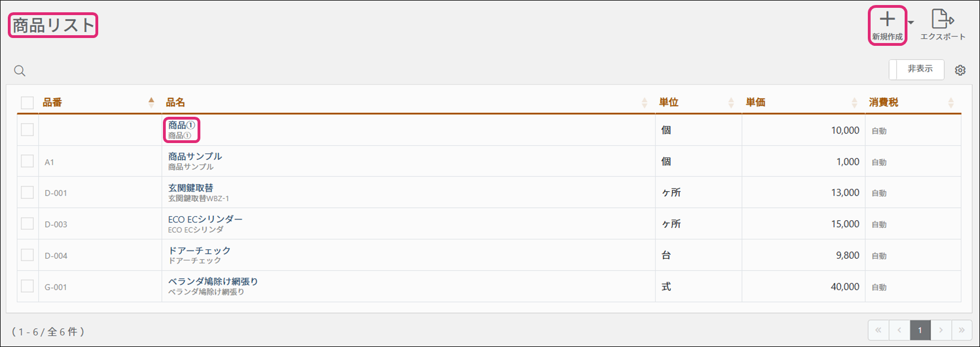Go to the last page arrow
The image size is (980, 347).
[962, 330]
